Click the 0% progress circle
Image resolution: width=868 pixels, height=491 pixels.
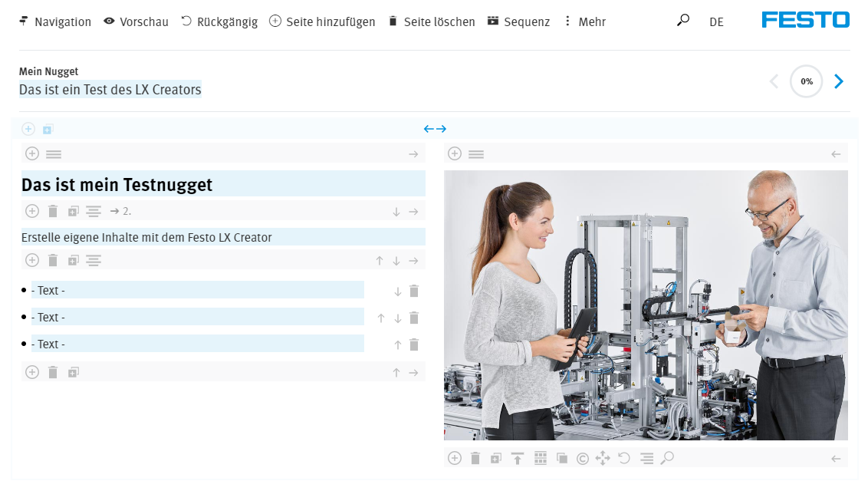[807, 81]
